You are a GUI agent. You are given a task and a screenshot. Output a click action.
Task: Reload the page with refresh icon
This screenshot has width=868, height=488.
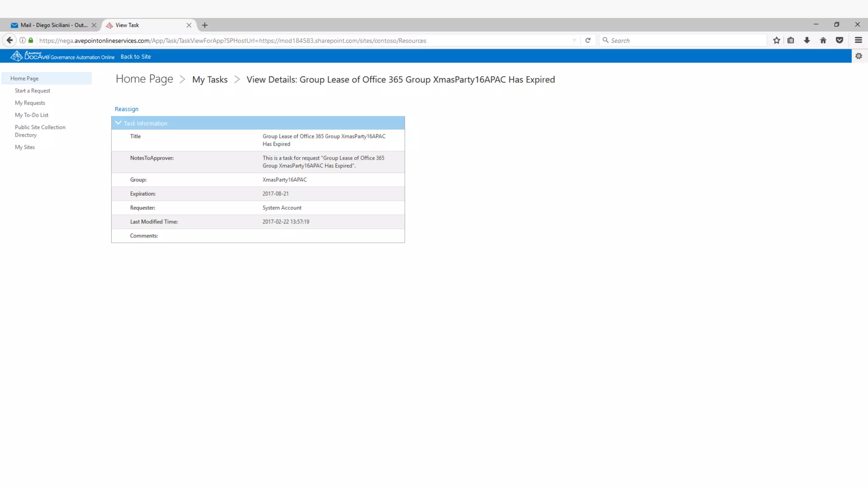point(588,40)
